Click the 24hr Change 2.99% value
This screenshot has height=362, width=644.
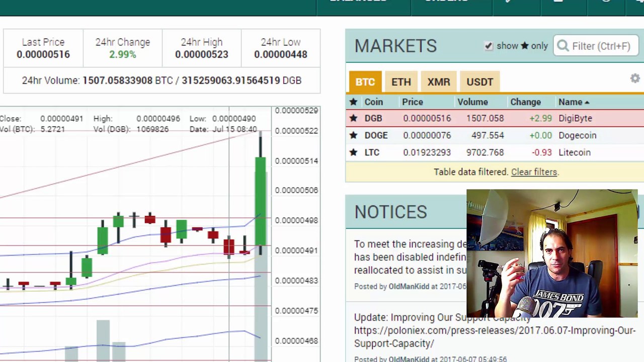click(123, 54)
